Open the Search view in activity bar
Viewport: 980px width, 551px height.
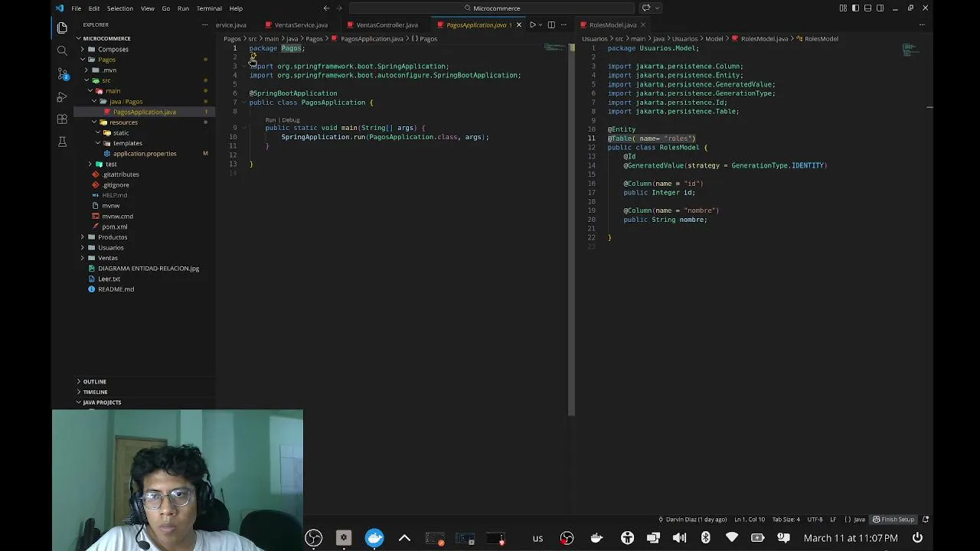(x=62, y=51)
